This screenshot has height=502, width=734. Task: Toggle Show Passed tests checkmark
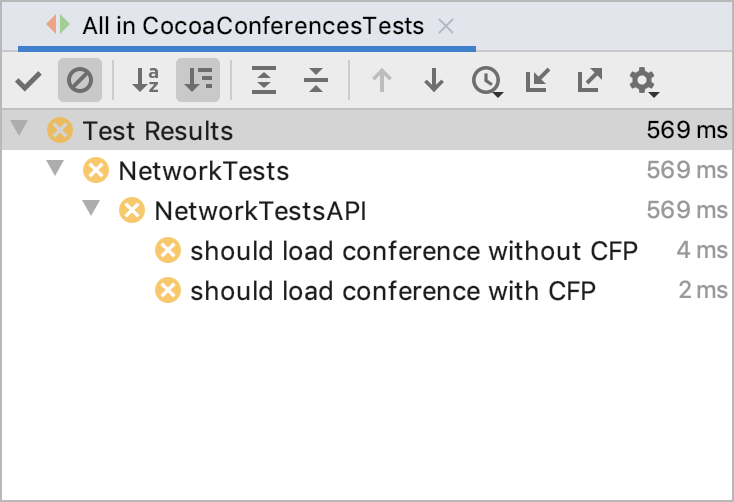(x=28, y=81)
